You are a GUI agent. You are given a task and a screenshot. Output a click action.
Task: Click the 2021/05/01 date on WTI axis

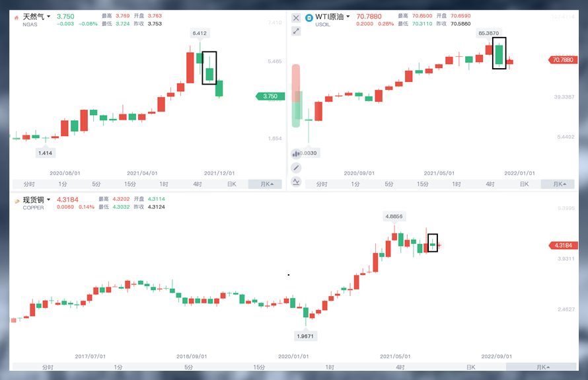point(439,173)
